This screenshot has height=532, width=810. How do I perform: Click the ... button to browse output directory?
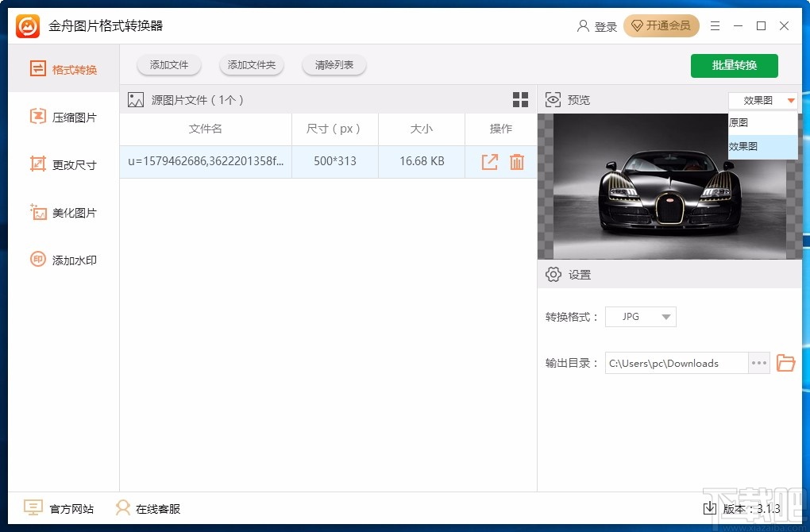[x=758, y=363]
